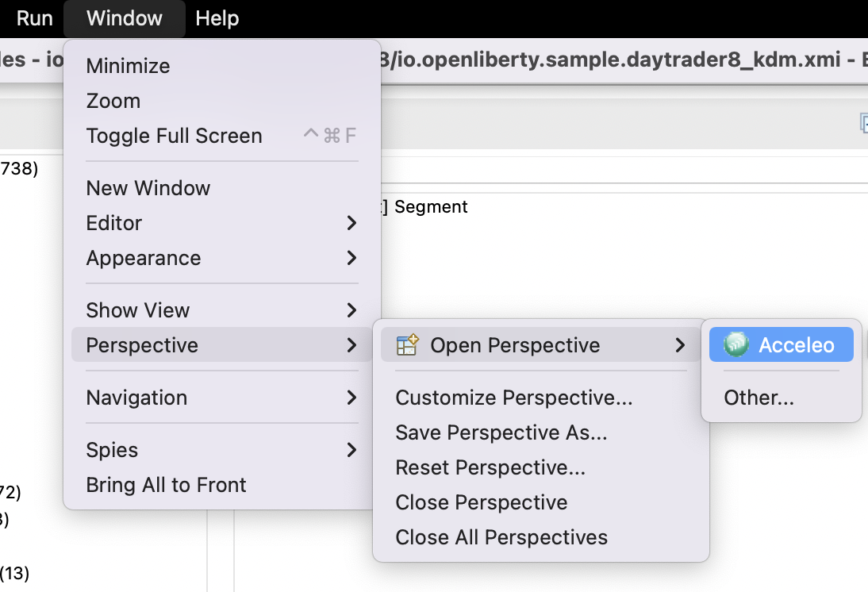Click the Acceleo perspective icon
The image size is (868, 592).
(735, 345)
